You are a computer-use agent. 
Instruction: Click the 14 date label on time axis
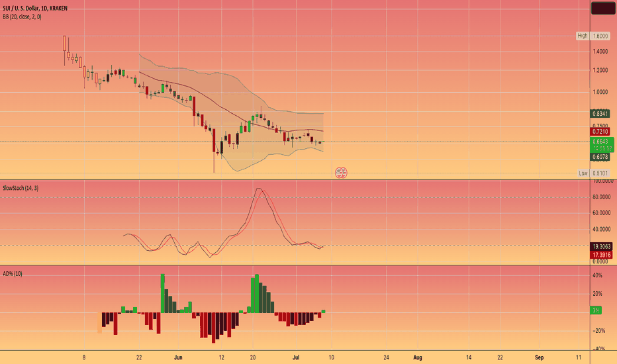click(x=469, y=357)
